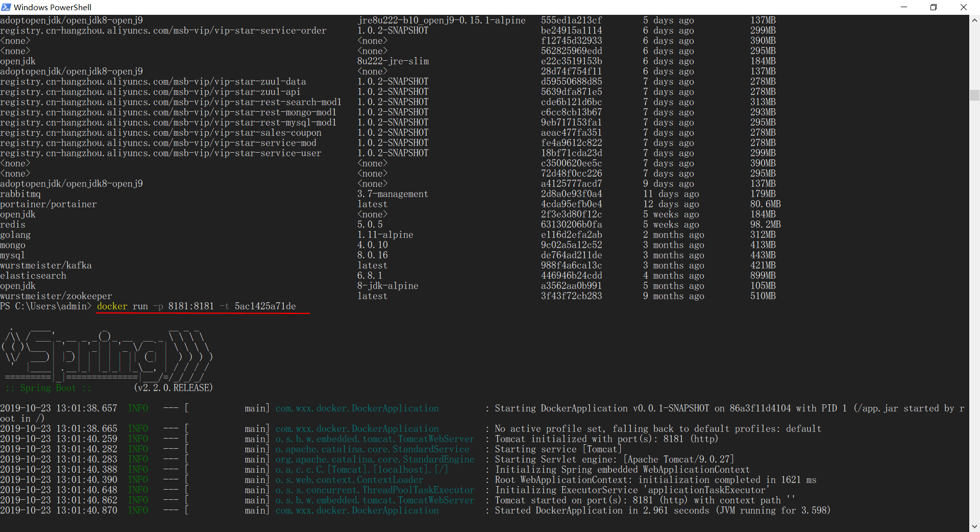Click the '4 months ago' created value
980x532 pixels.
click(x=674, y=276)
